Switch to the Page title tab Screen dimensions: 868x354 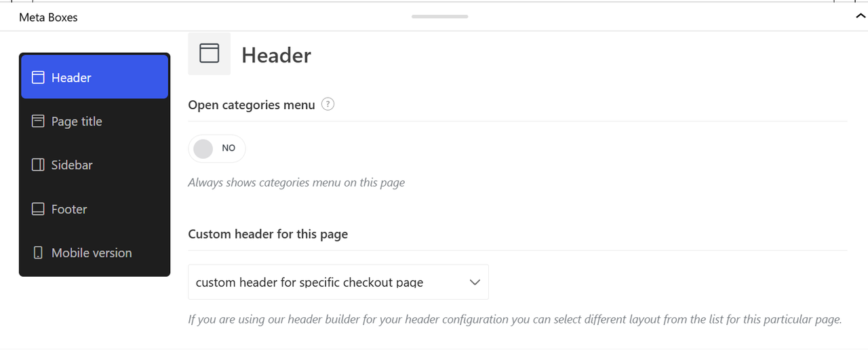tap(94, 121)
